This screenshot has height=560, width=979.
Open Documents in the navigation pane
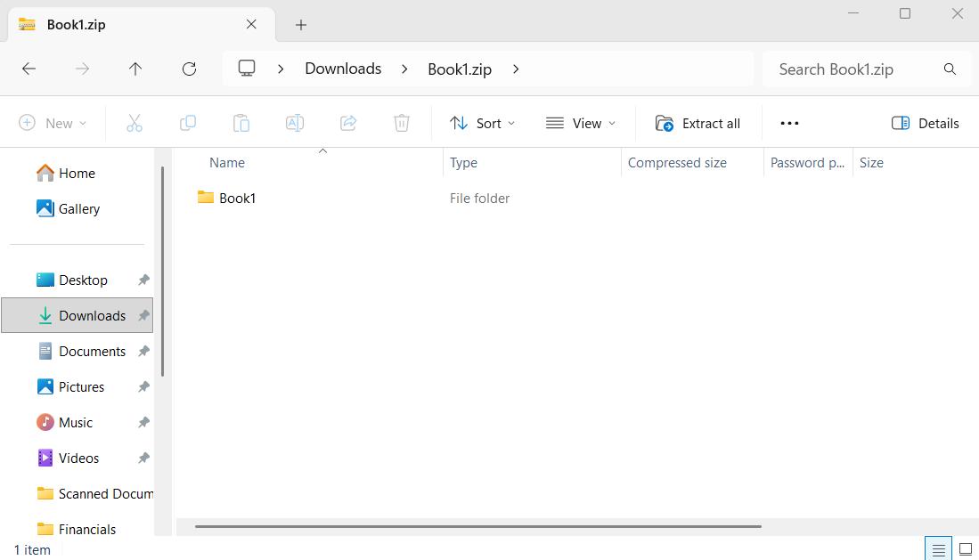[x=78, y=351]
